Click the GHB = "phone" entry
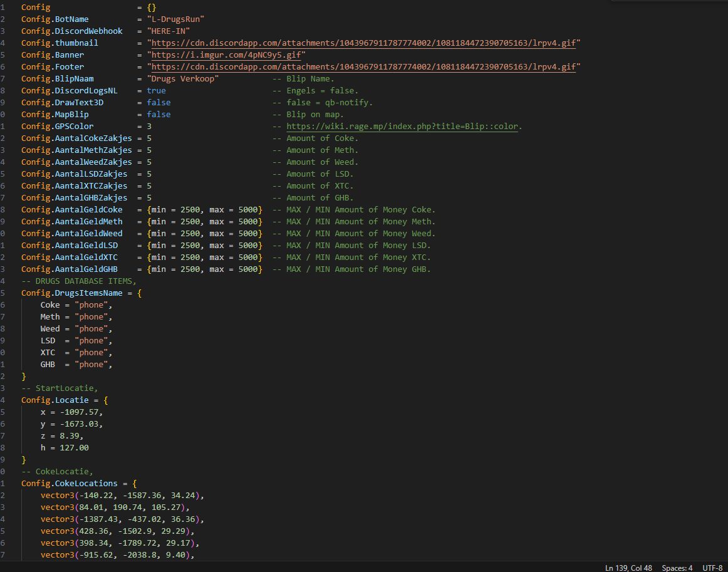Viewport: 728px width, 572px height. [x=76, y=365]
